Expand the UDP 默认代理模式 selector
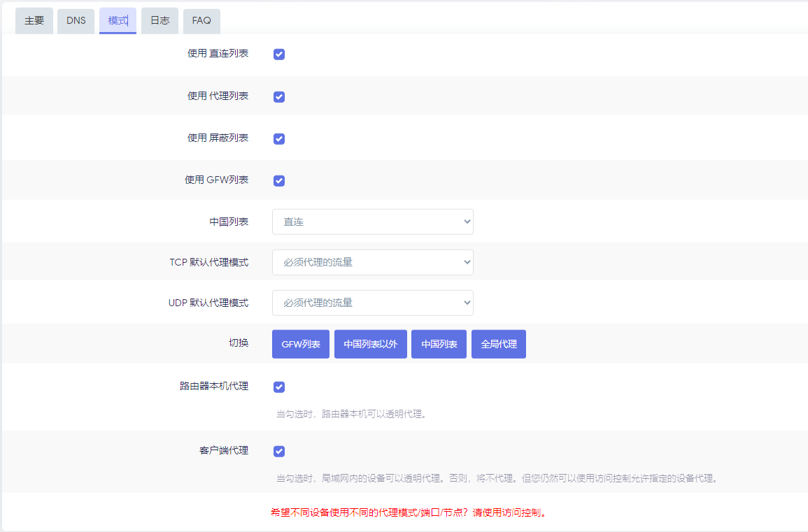 pos(372,303)
